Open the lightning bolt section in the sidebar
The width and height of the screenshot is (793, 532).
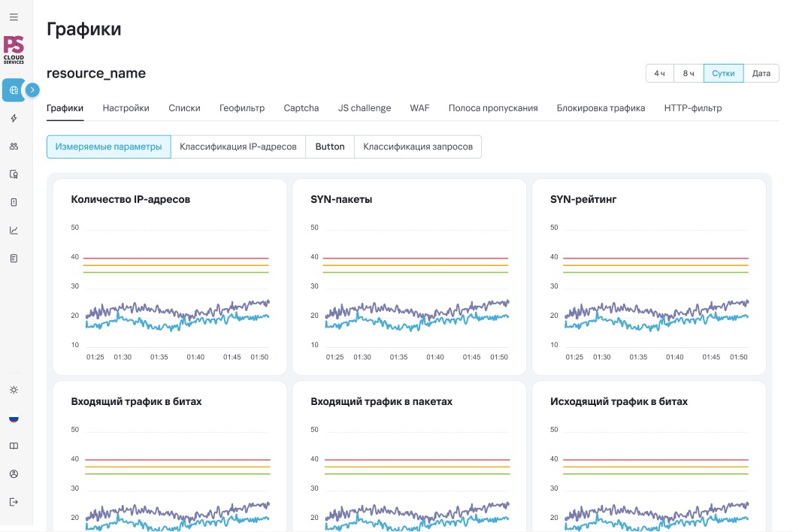coord(14,118)
